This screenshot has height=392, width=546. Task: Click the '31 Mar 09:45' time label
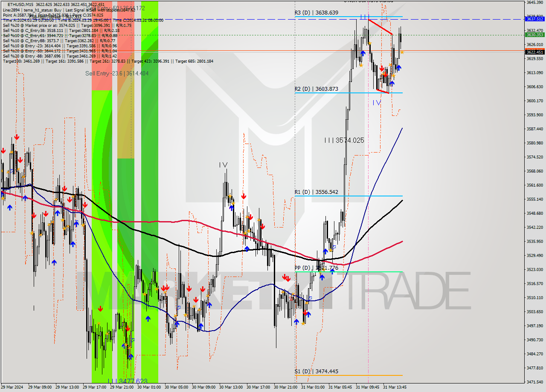point(368,387)
